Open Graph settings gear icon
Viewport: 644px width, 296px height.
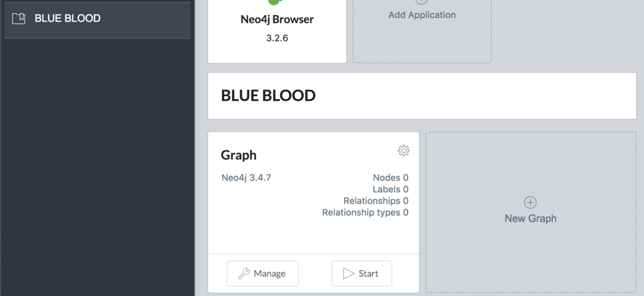[404, 151]
